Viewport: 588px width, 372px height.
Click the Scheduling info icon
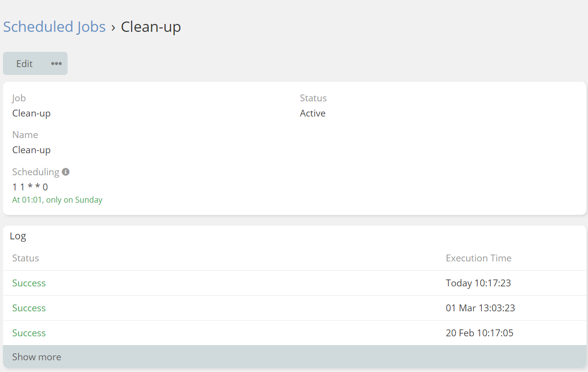tap(66, 172)
